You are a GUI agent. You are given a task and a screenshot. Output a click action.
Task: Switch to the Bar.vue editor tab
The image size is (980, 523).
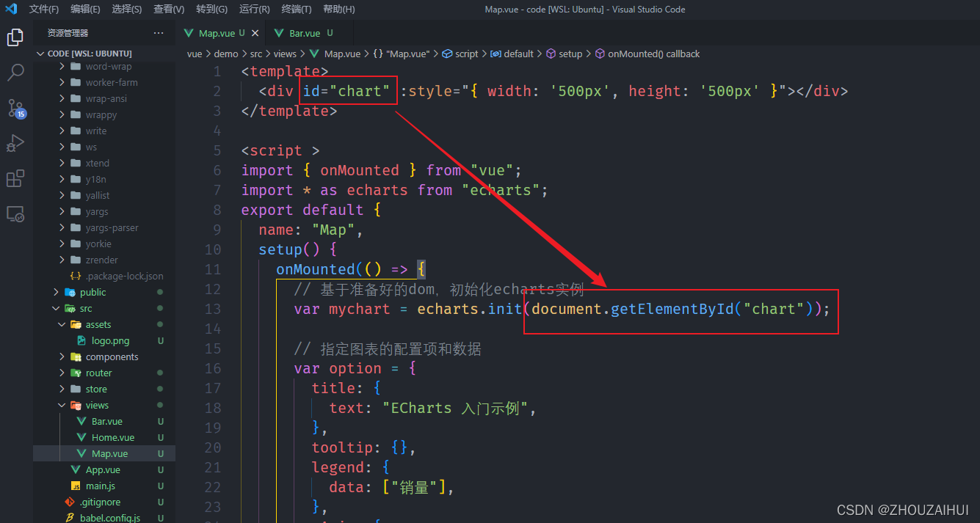click(x=305, y=33)
